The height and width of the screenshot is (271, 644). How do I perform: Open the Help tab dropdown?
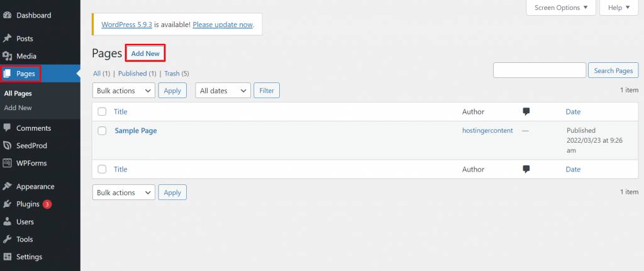coord(619,8)
